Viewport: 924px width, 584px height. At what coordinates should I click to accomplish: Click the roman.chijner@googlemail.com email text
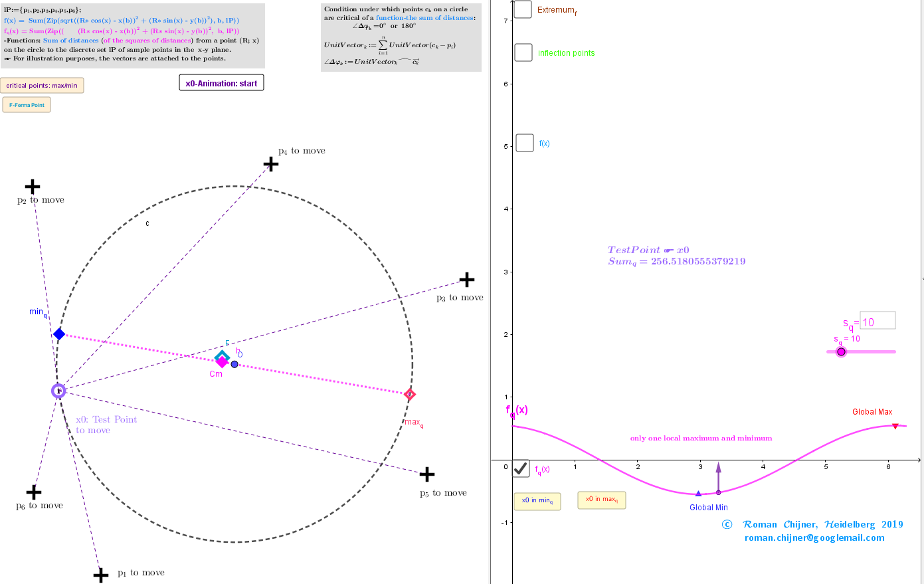(814, 538)
